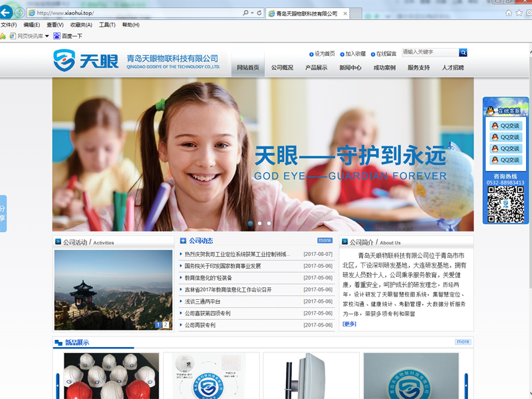Open news 教育信息化的'轻装备
Screen dimensions: 532x399
click(208, 278)
